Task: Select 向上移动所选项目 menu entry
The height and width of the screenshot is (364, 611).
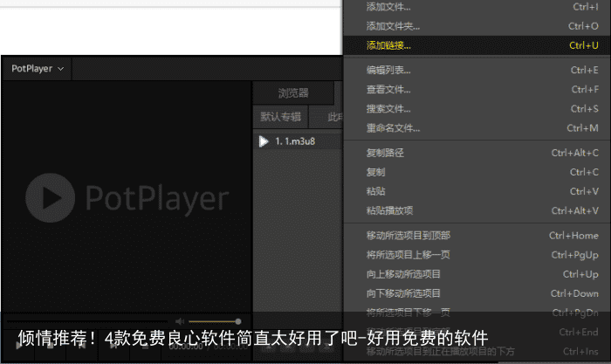Action: [x=403, y=274]
